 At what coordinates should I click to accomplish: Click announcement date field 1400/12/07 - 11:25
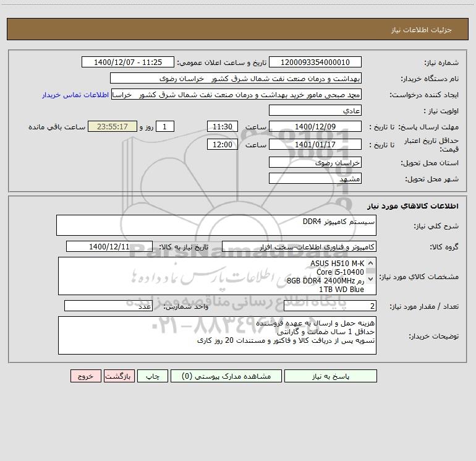[x=128, y=62]
